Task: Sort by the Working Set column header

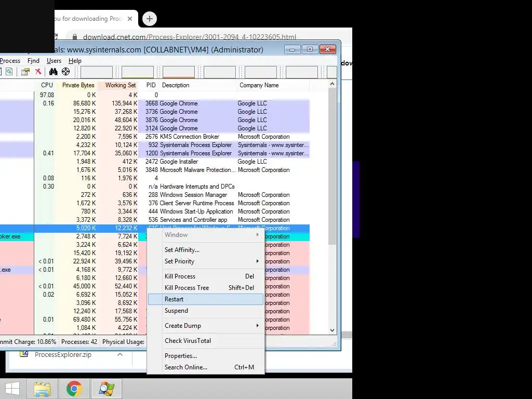Action: [118, 85]
